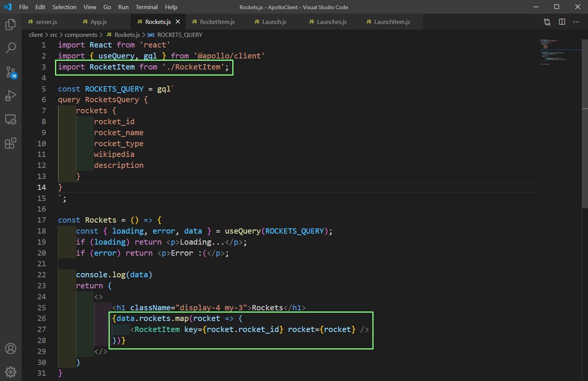
Task: Click 'return (' on line 23
Action: [94, 286]
